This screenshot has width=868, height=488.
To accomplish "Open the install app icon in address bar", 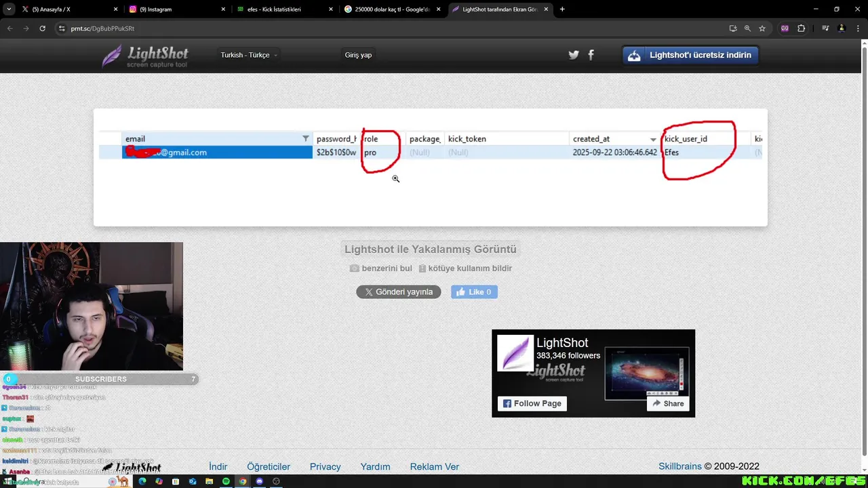I will [733, 28].
